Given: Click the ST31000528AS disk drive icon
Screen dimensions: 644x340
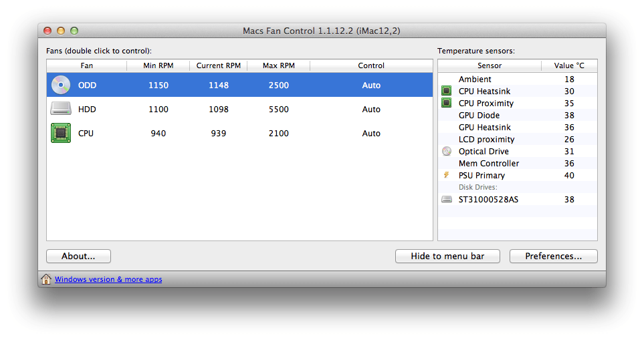Looking at the screenshot, I should click(x=447, y=199).
